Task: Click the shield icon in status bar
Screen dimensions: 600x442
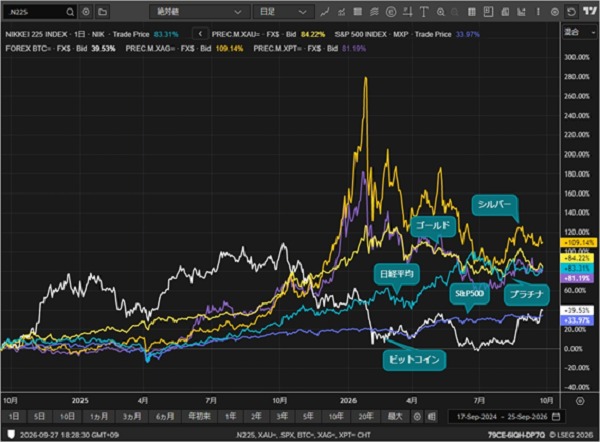Action: tap(11, 434)
